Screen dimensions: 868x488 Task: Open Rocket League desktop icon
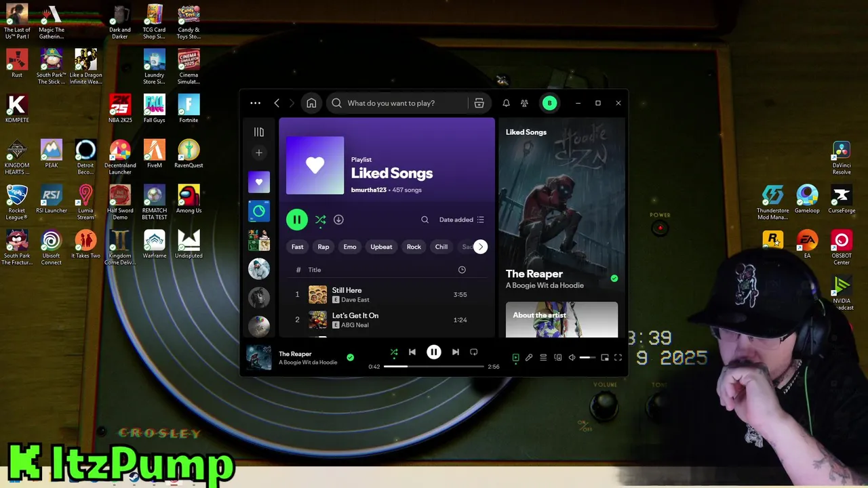pos(17,202)
